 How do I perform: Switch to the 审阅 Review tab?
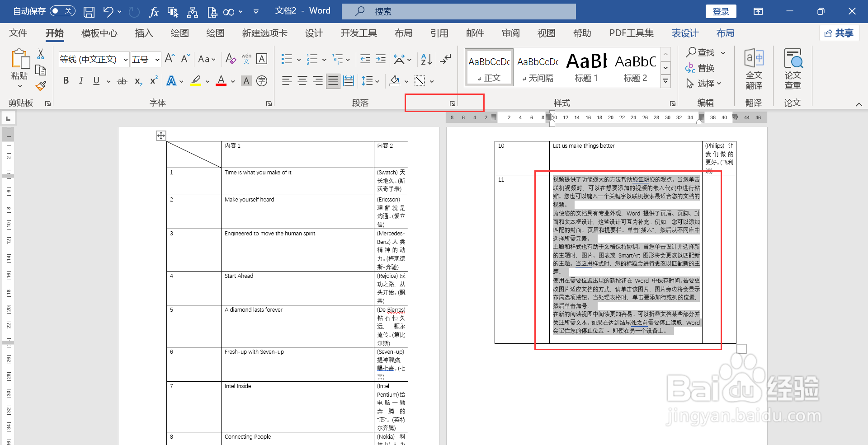tap(510, 33)
